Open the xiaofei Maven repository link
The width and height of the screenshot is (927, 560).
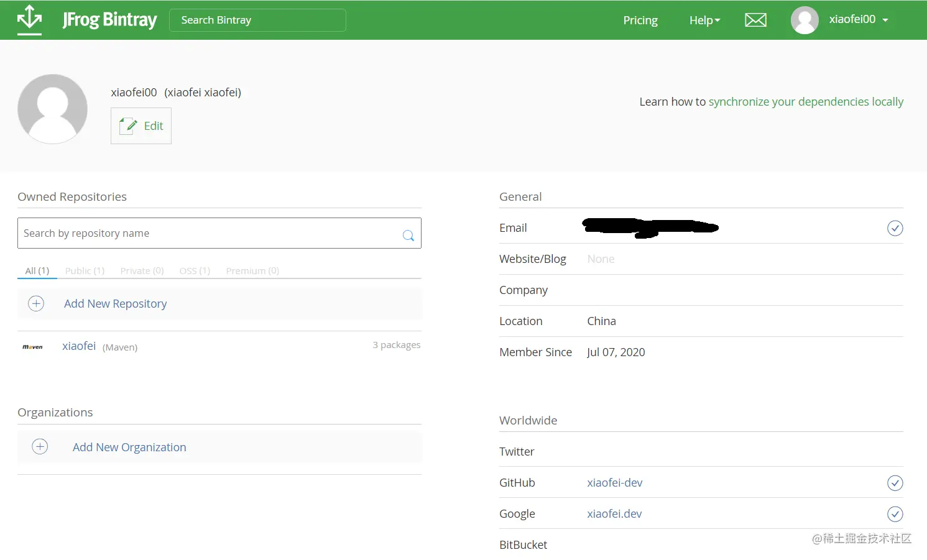coord(79,346)
